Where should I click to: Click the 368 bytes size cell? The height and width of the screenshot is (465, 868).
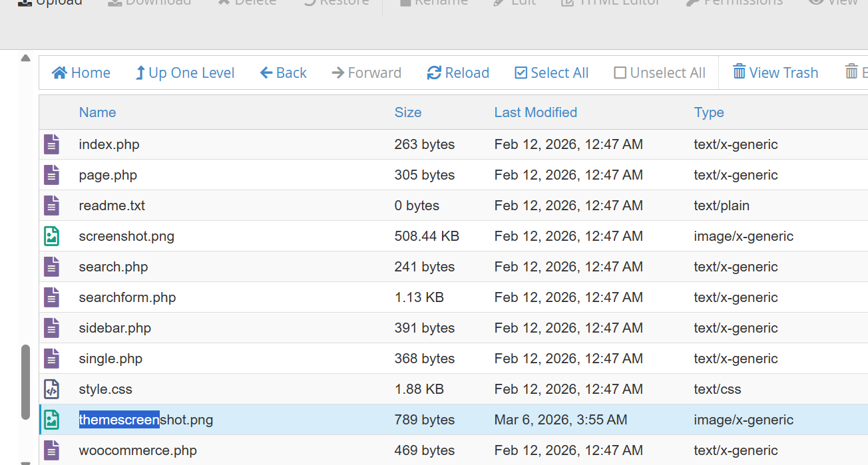coord(425,359)
